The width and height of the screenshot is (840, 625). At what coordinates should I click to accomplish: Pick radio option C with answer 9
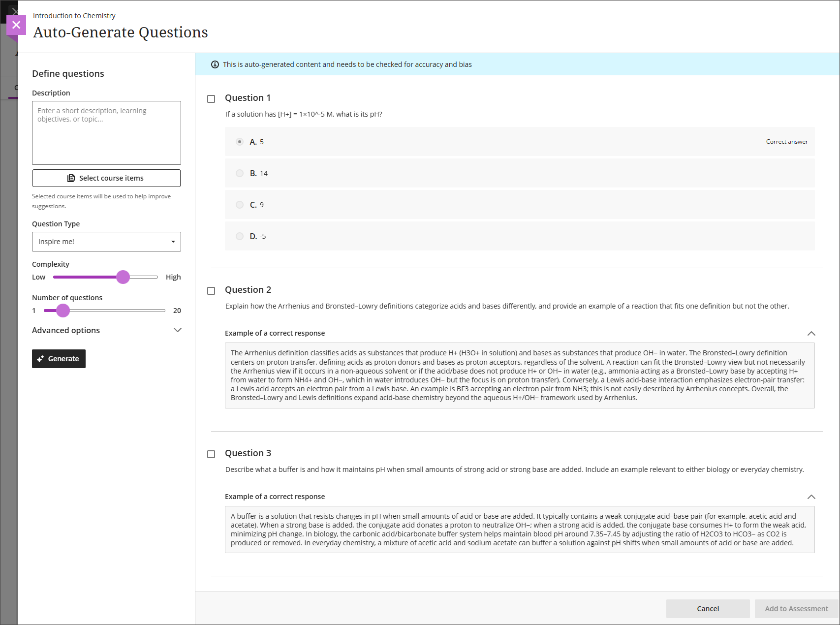(240, 205)
